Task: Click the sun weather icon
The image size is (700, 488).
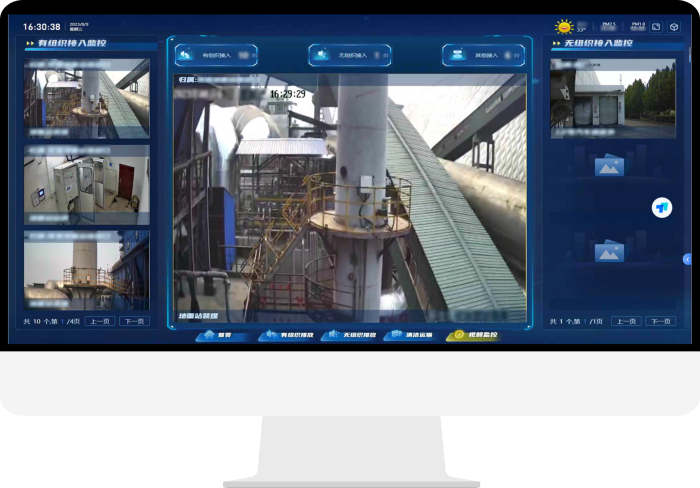Action: pos(564,27)
